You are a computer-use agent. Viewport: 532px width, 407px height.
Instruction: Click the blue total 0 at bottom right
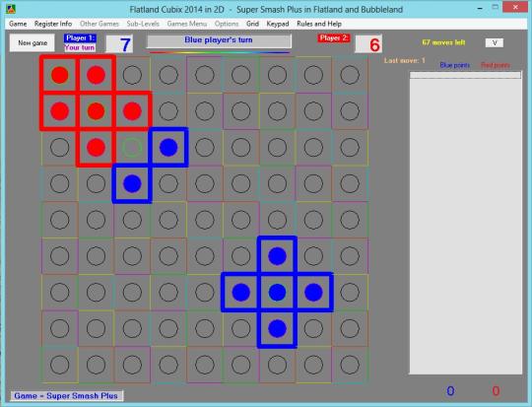point(450,391)
